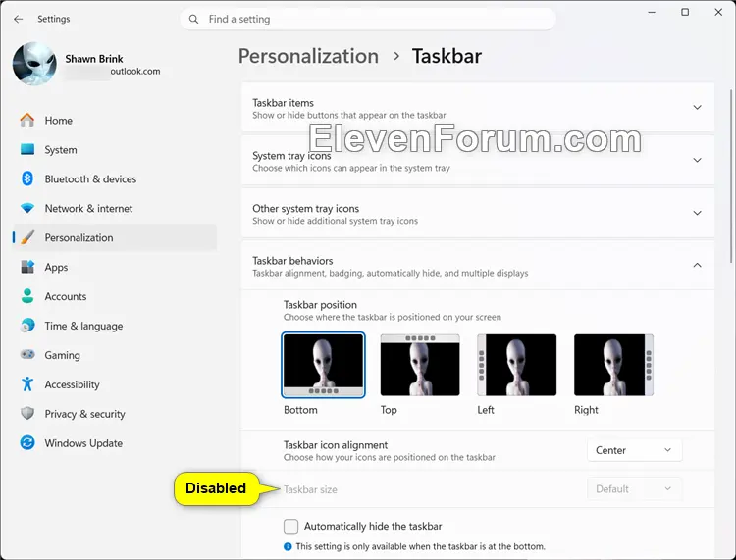Click the disabled Taskbar size Default dropdown
736x560 pixels.
pyautogui.click(x=634, y=489)
